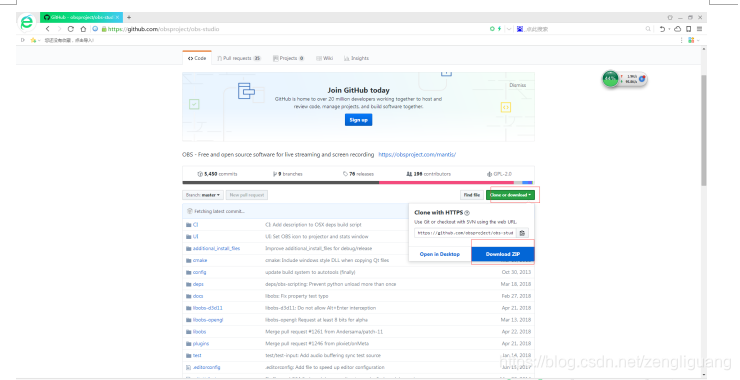Click the Sign up button
The image size is (740, 380).
(359, 120)
